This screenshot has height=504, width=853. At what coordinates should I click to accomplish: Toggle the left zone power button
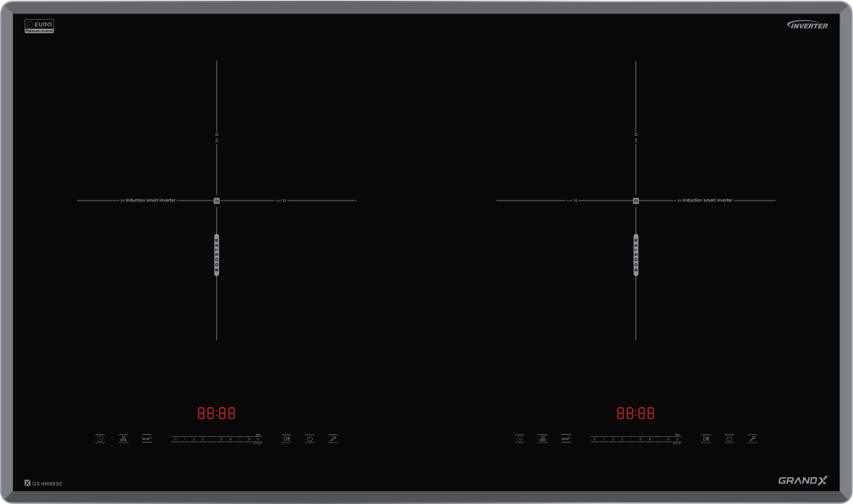click(309, 438)
